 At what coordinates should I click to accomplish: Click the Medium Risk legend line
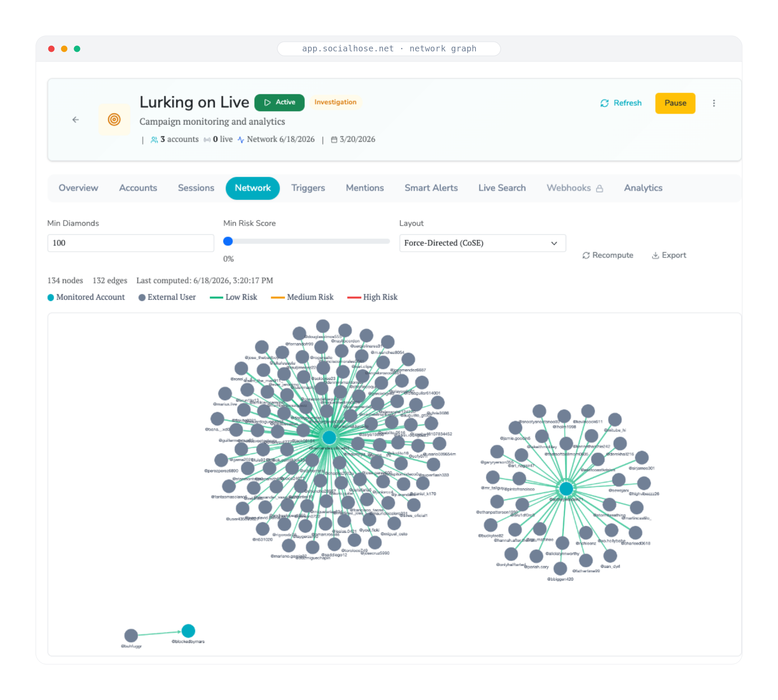[277, 298]
